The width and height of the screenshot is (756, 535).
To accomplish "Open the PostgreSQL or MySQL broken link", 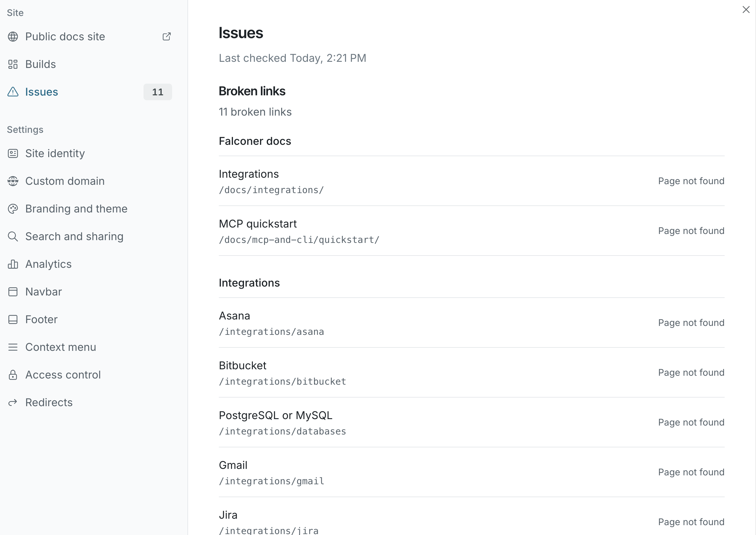I will coord(471,422).
